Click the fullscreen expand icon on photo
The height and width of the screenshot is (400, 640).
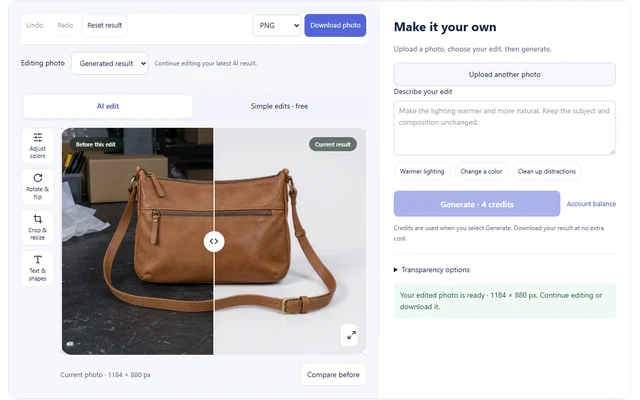coord(349,335)
